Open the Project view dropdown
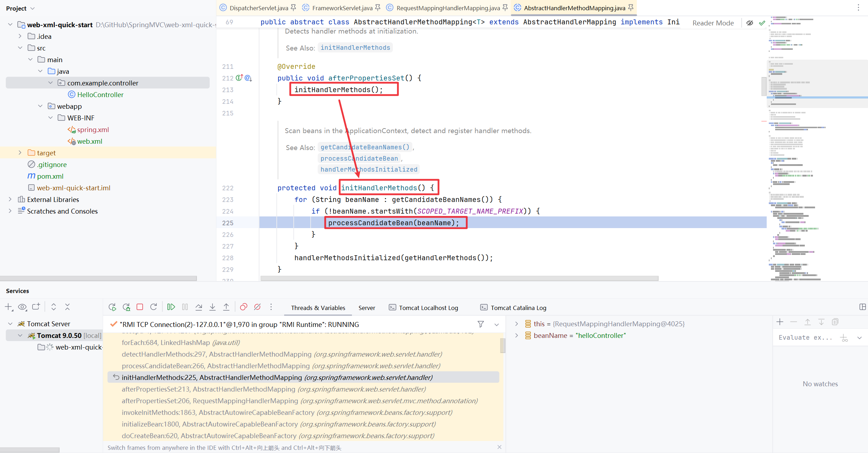868x453 pixels. pos(32,8)
